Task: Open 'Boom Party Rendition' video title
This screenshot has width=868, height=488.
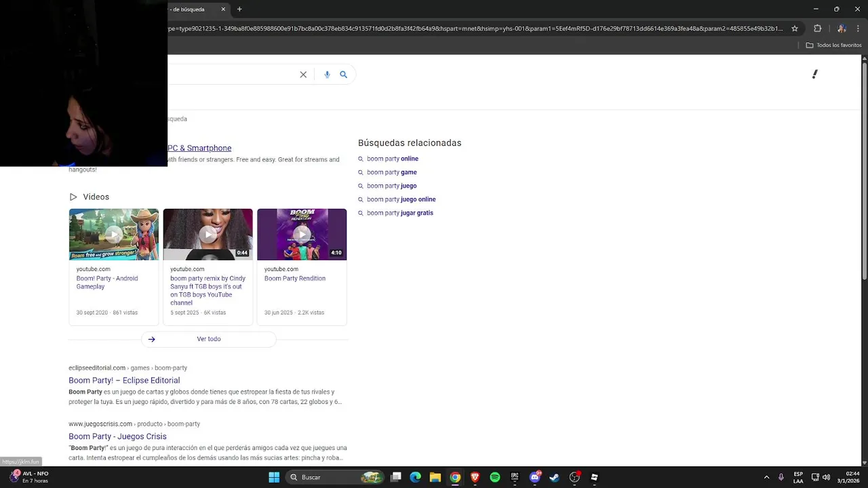Action: coord(295,279)
